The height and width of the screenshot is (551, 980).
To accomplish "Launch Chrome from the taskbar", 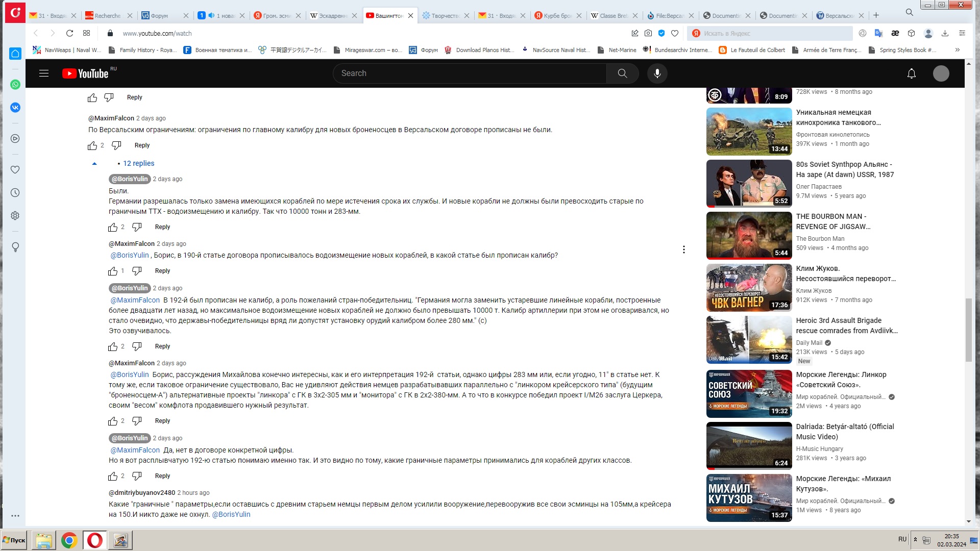I will 69,540.
